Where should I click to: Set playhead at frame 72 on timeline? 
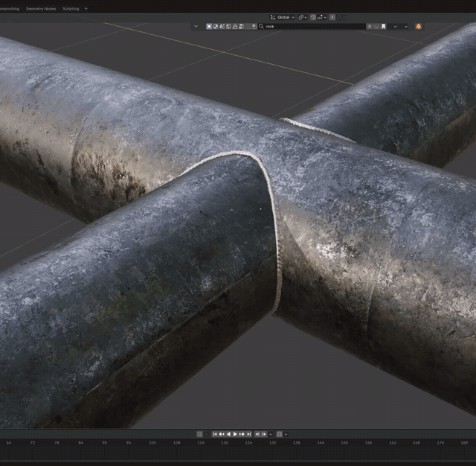click(33, 443)
